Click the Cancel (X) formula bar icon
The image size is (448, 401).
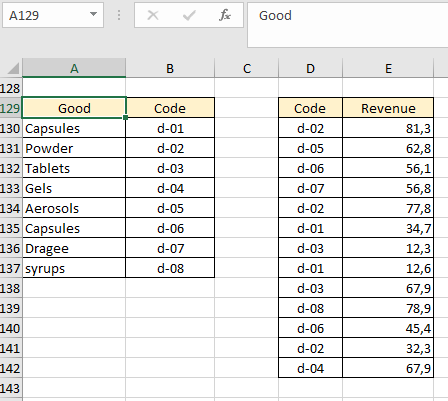pos(153,15)
